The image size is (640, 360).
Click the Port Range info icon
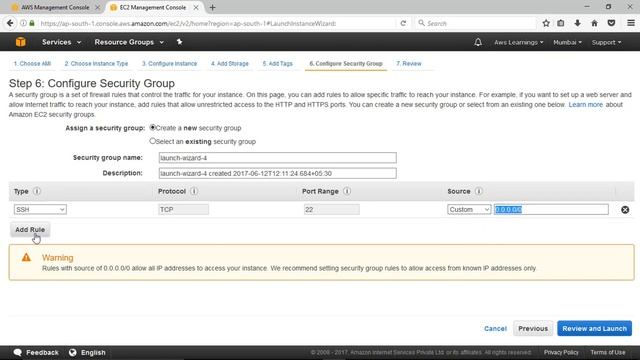[x=347, y=191]
